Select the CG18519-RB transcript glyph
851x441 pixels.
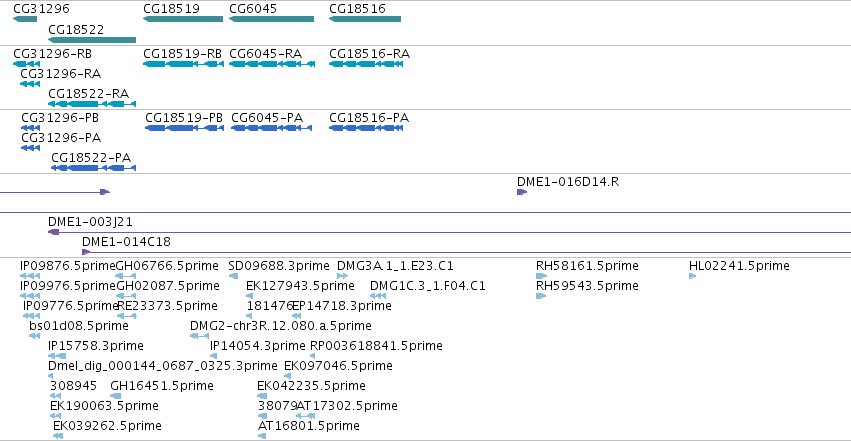[183, 64]
